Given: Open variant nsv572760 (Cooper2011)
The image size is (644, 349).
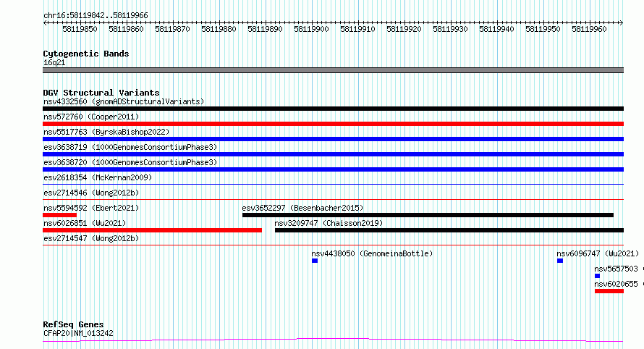Looking at the screenshot, I should [x=91, y=117].
